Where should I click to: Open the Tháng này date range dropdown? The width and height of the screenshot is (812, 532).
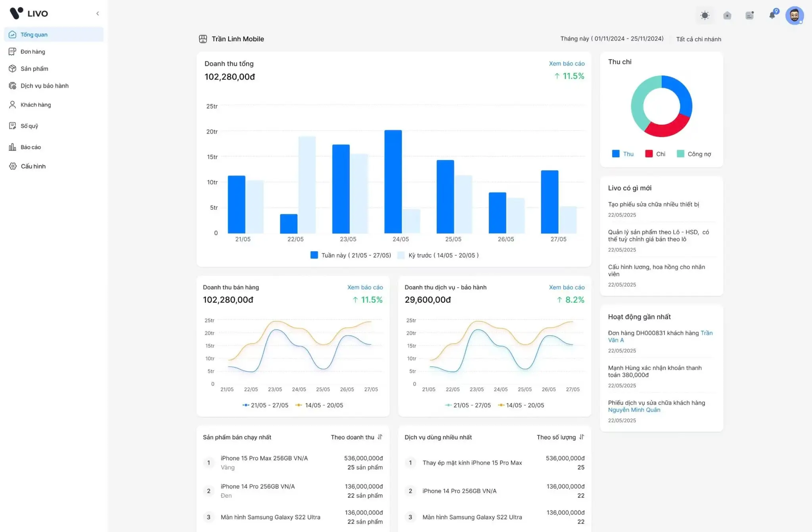pyautogui.click(x=611, y=39)
